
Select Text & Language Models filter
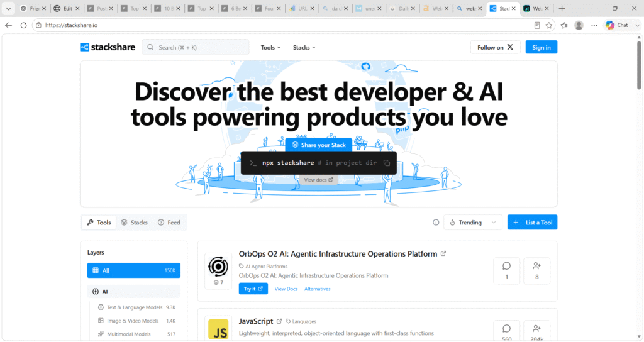coord(136,307)
